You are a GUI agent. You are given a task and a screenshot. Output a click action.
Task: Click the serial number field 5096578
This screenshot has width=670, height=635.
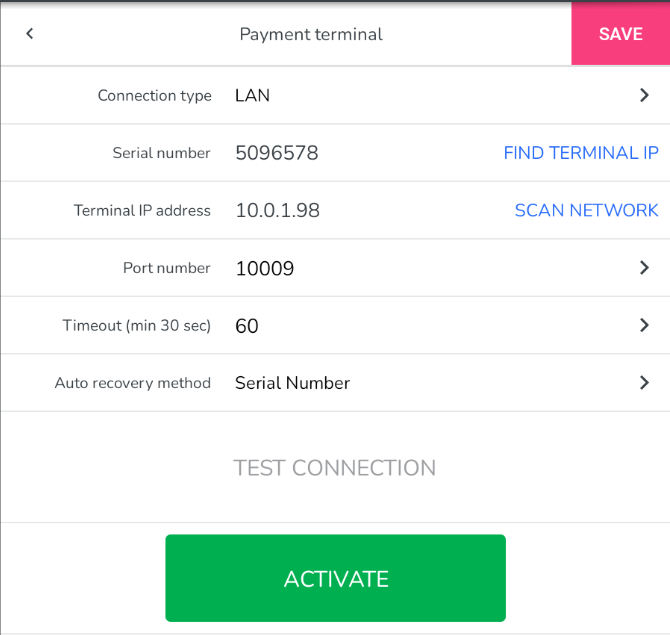[x=277, y=153]
